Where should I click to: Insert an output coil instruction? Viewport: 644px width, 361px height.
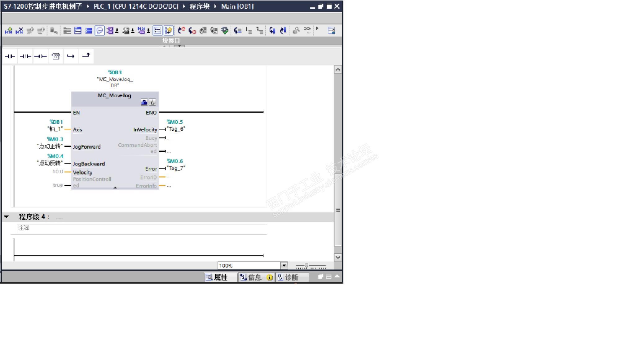click(x=40, y=56)
